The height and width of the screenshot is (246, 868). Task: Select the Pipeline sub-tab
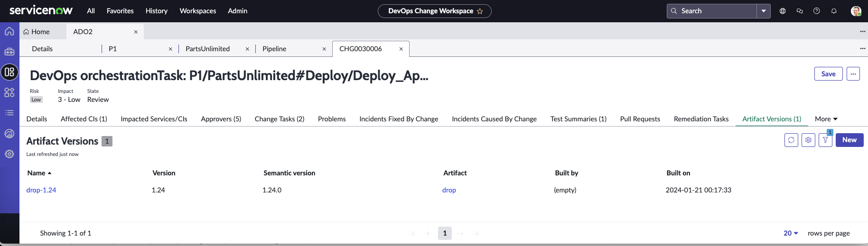pos(274,49)
